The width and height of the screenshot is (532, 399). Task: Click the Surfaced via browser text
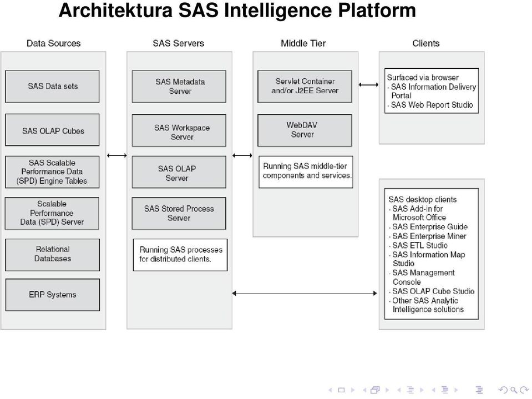click(x=423, y=78)
